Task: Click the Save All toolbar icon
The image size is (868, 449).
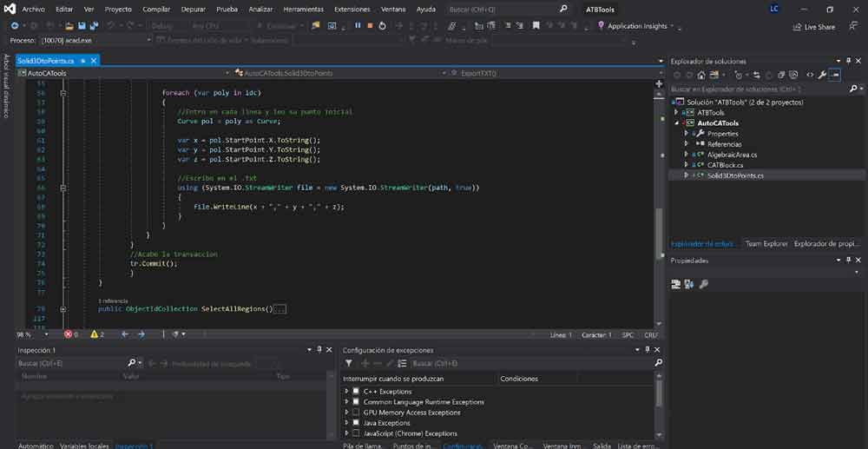Action: [93, 26]
